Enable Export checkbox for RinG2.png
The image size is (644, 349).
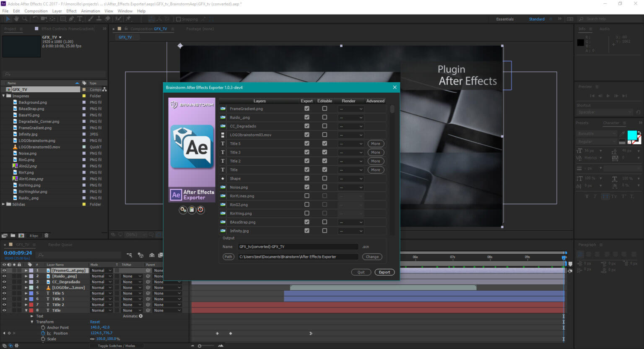(x=307, y=205)
